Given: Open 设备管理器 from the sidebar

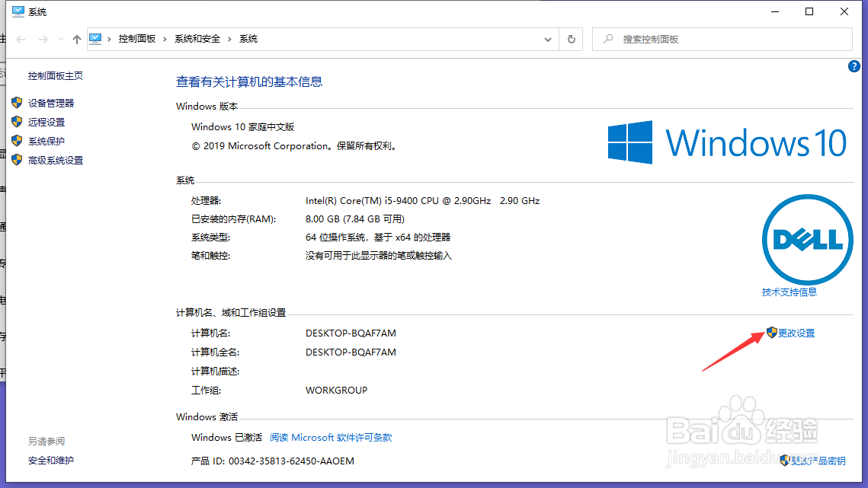Looking at the screenshot, I should click(51, 103).
